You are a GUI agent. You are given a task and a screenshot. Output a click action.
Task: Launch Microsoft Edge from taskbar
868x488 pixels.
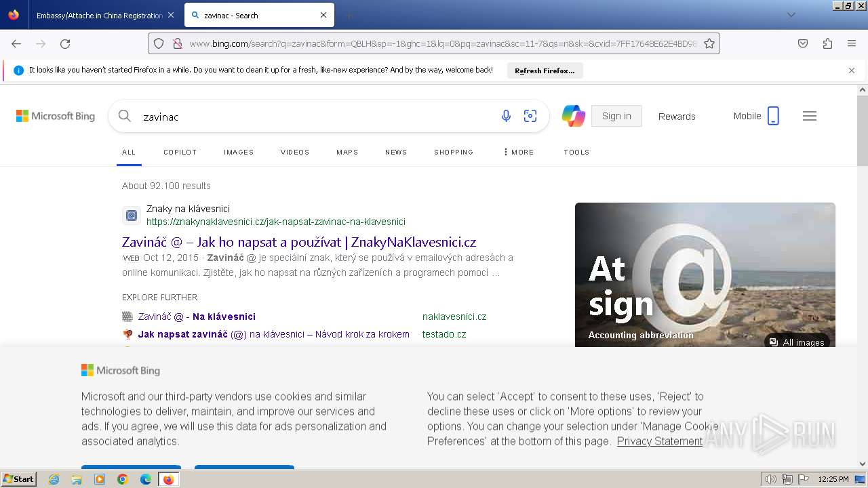[146, 479]
